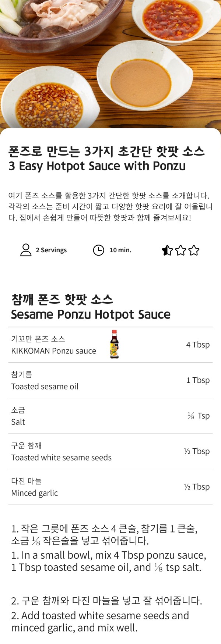Tap the ⅛ Tsp salt quantity
The height and width of the screenshot is (644, 221).
point(199,416)
